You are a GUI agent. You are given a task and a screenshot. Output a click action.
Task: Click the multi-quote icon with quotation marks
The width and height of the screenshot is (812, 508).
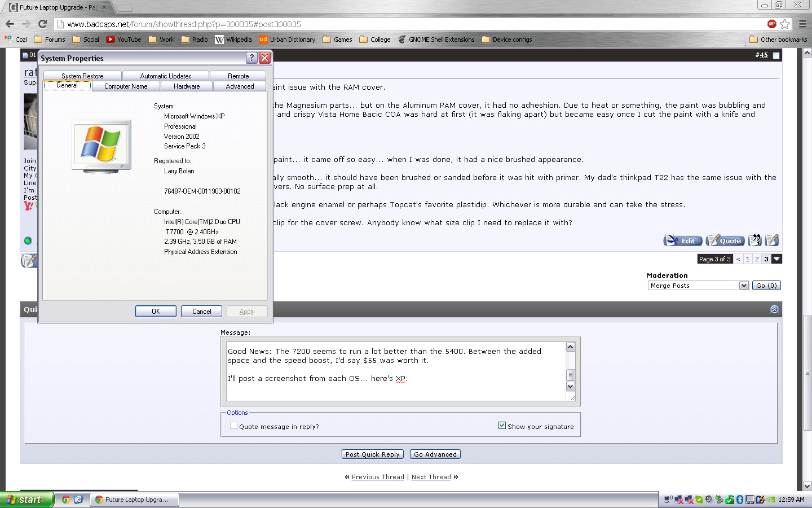click(754, 240)
